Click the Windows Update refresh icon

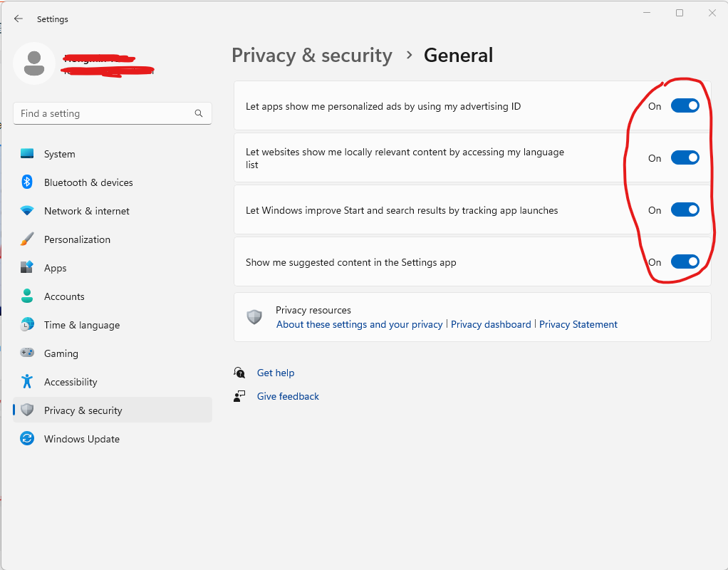tap(27, 438)
